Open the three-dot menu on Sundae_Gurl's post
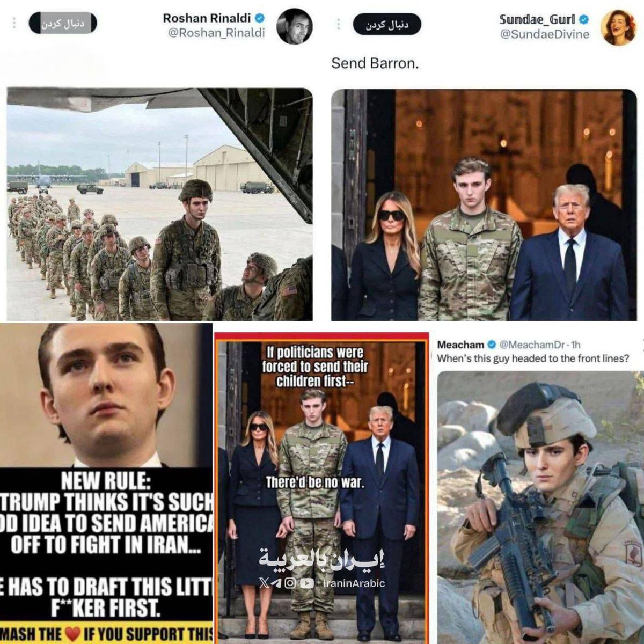Screen dimensions: 644x644 coord(338,25)
